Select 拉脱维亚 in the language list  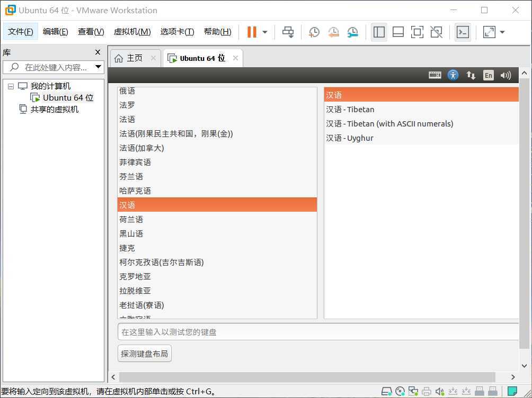[x=217, y=291]
